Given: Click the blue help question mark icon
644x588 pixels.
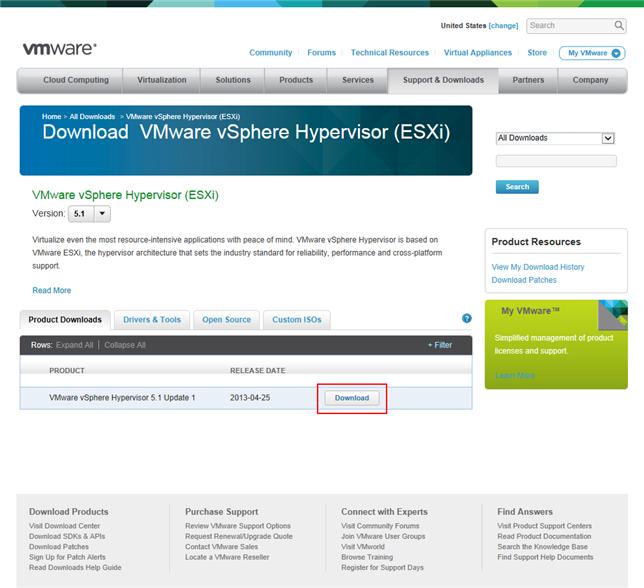Looking at the screenshot, I should 467,318.
